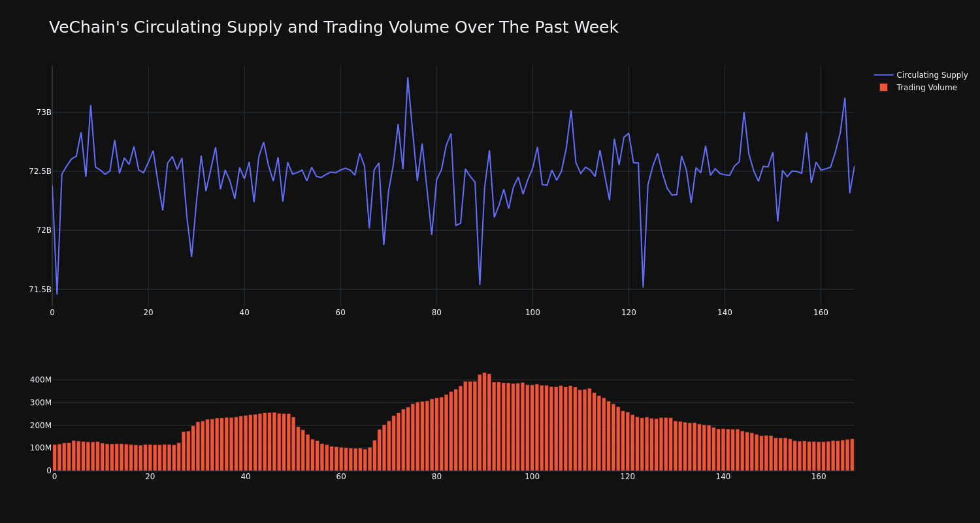Click the 400M volume axis label

coord(41,380)
